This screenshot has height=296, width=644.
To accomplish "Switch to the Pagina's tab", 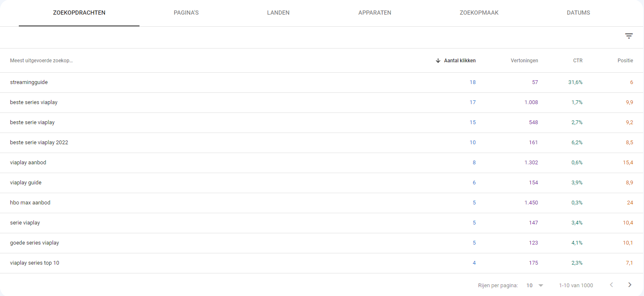I will click(x=186, y=13).
